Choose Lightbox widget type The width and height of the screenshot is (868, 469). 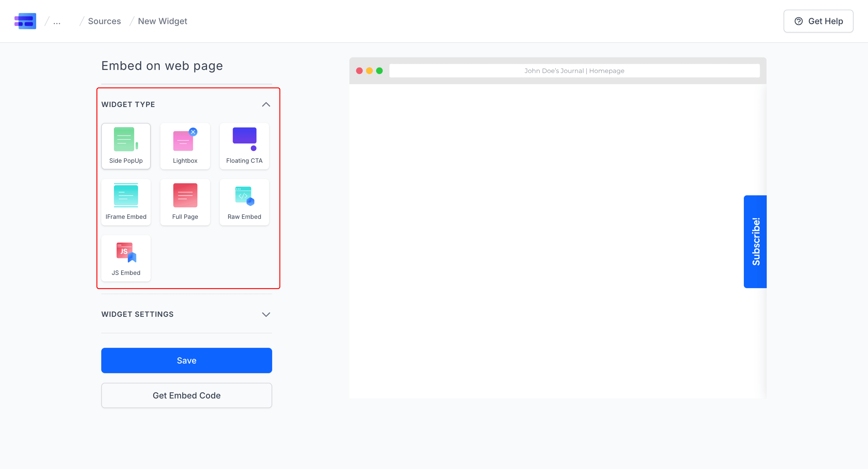(185, 146)
